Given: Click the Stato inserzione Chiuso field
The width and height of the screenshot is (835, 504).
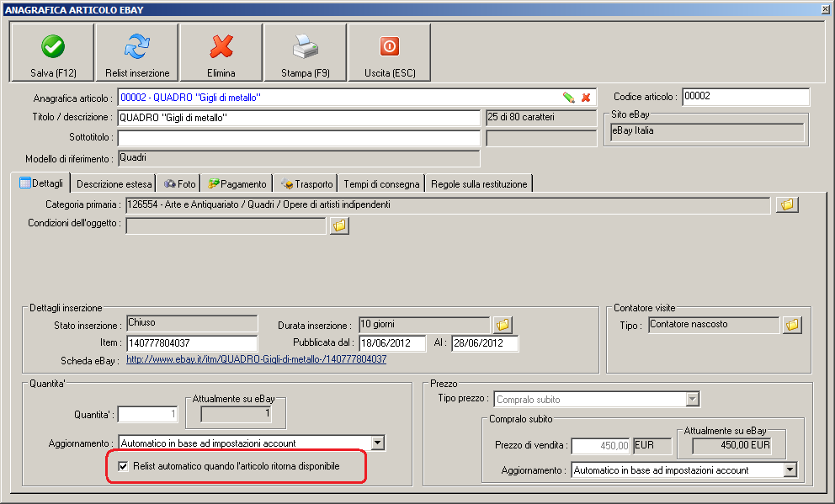Looking at the screenshot, I should coord(192,323).
